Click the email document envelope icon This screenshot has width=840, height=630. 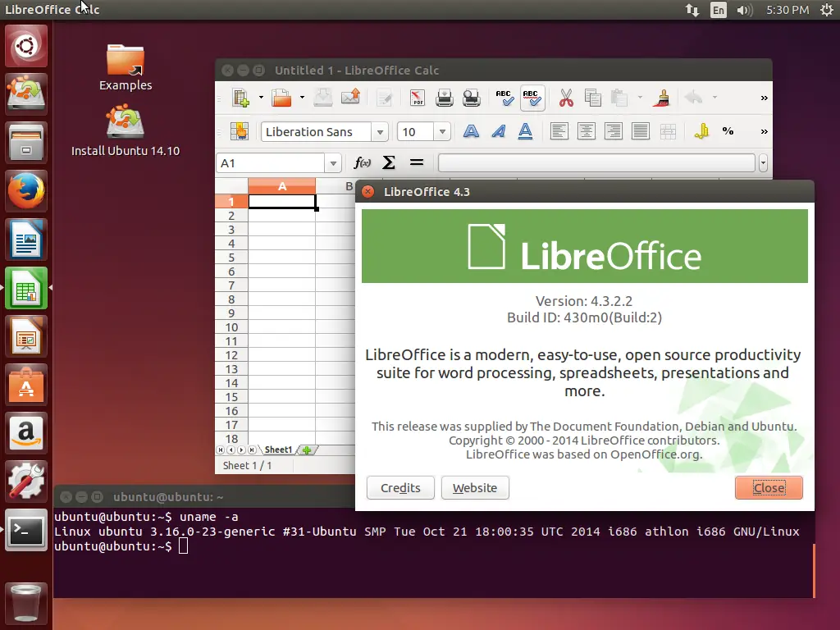pyautogui.click(x=350, y=98)
